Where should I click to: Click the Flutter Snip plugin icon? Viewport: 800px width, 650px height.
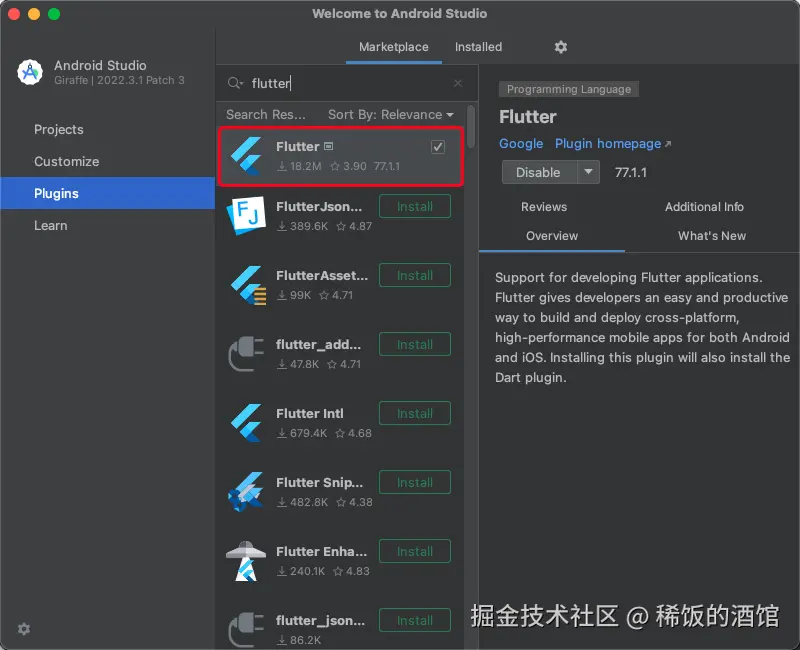click(246, 491)
